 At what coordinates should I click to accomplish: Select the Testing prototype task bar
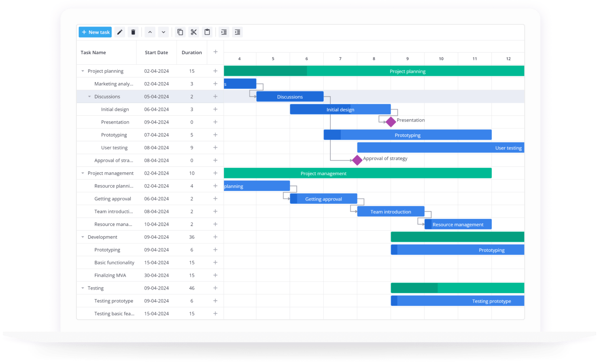point(457,301)
